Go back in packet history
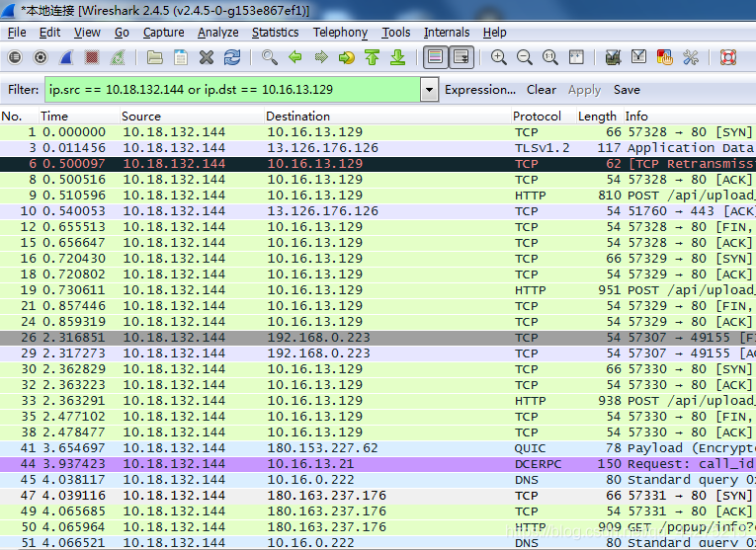The height and width of the screenshot is (550, 756). coord(295,58)
